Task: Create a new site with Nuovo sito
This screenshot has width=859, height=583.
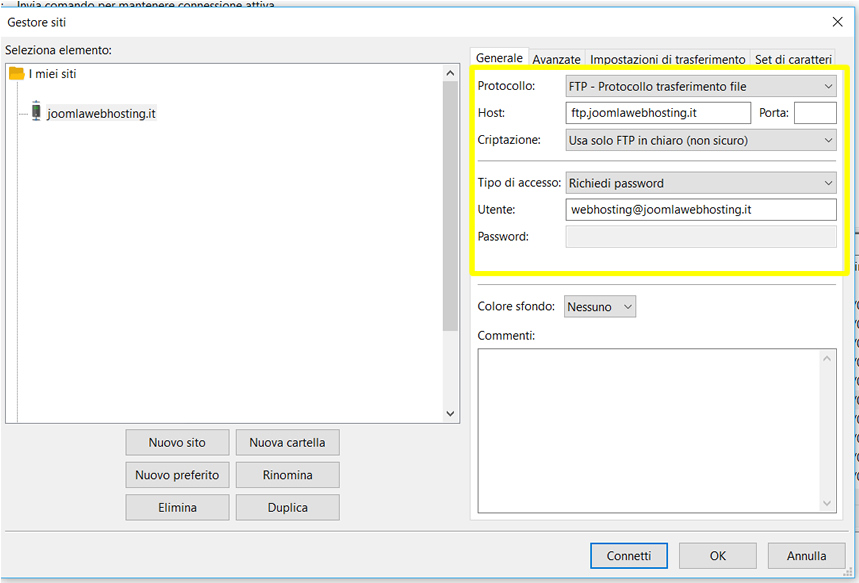Action: pos(177,443)
